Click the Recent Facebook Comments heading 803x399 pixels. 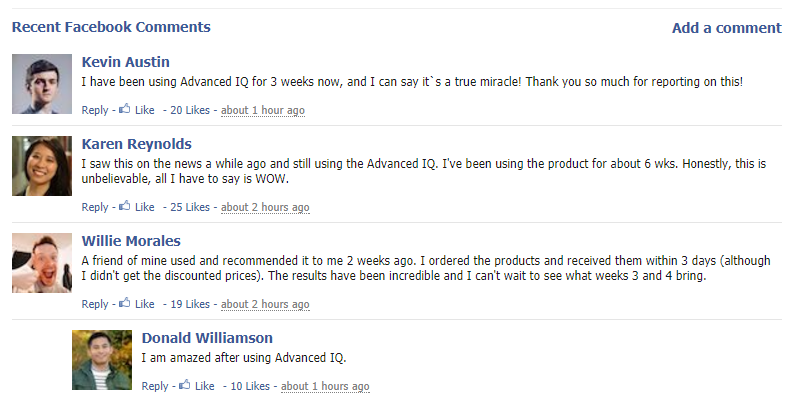pyautogui.click(x=111, y=27)
